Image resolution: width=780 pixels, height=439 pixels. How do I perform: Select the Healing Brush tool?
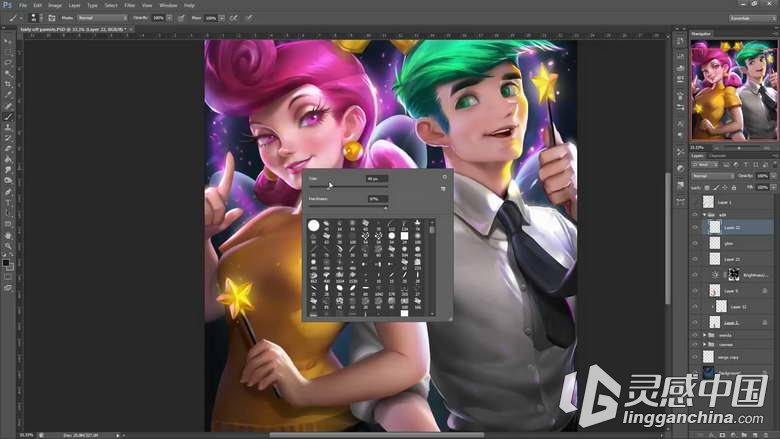7,105
